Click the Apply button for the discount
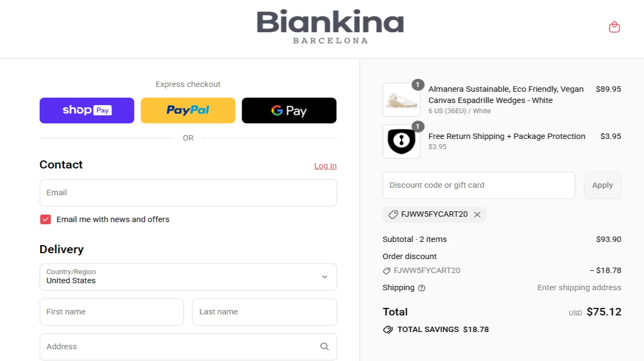This screenshot has width=644, height=361. pos(602,185)
